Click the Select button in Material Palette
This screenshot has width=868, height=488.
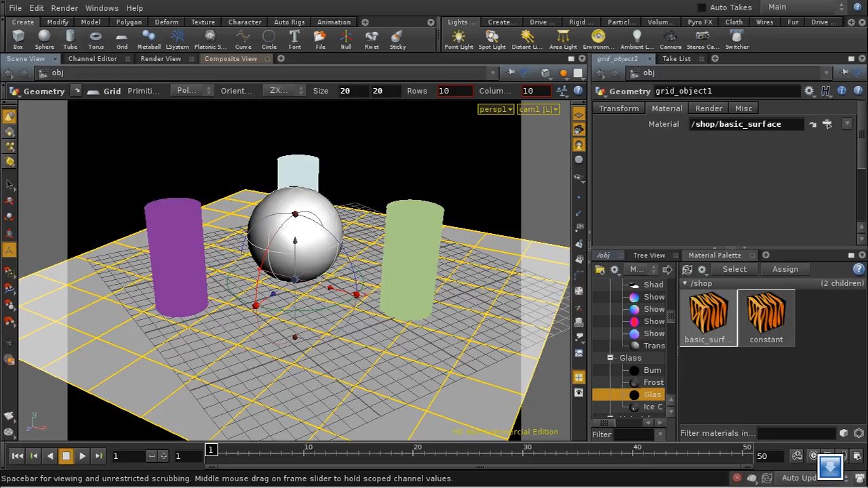734,269
